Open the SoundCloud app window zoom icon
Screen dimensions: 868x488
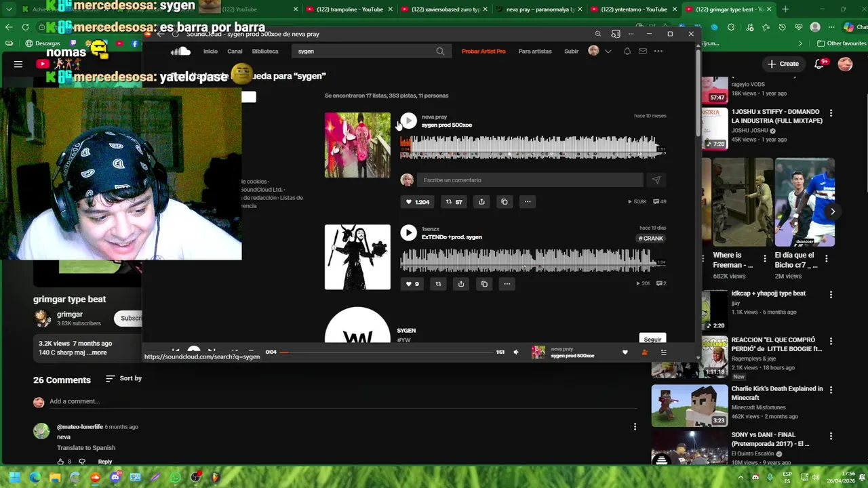click(x=597, y=34)
